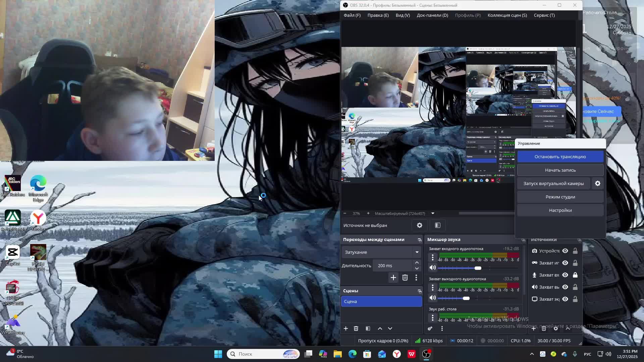Open advanced audio properties gears icon
This screenshot has width=644, height=362.
tap(430, 328)
